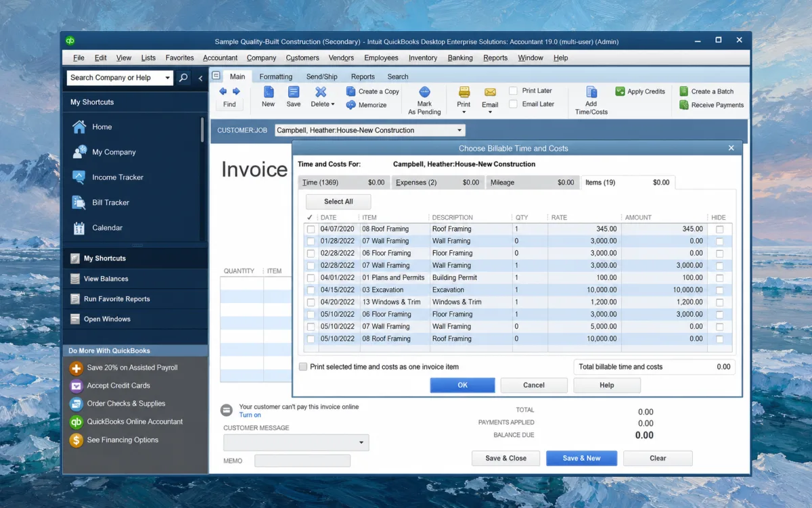Check Print selected time and costs as one item
This screenshot has width=812, height=508.
coord(303,367)
